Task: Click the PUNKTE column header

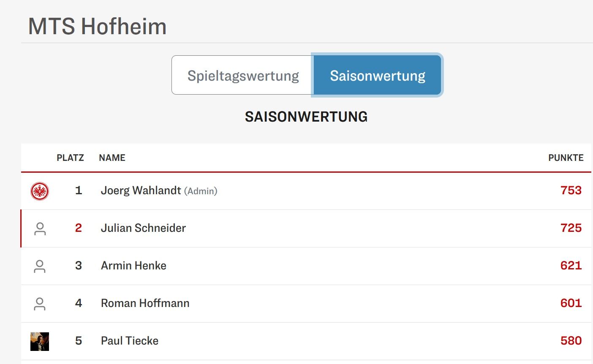Action: [x=566, y=158]
